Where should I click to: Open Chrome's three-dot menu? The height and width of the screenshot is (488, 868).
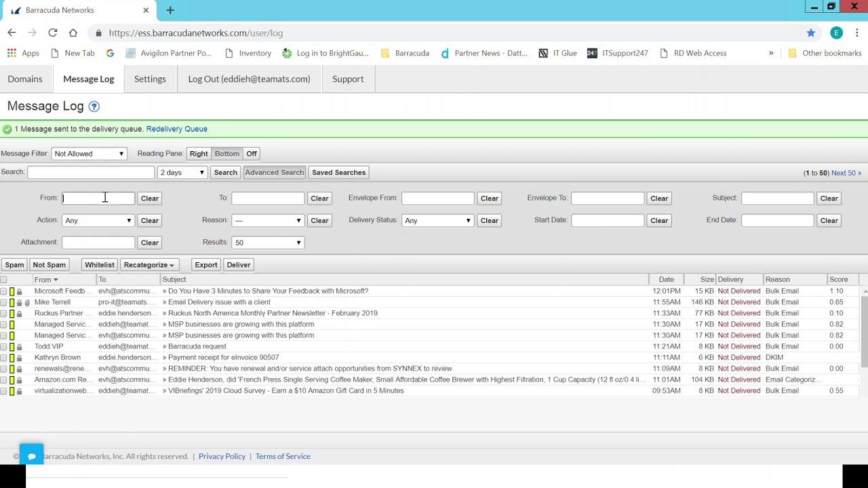point(857,33)
